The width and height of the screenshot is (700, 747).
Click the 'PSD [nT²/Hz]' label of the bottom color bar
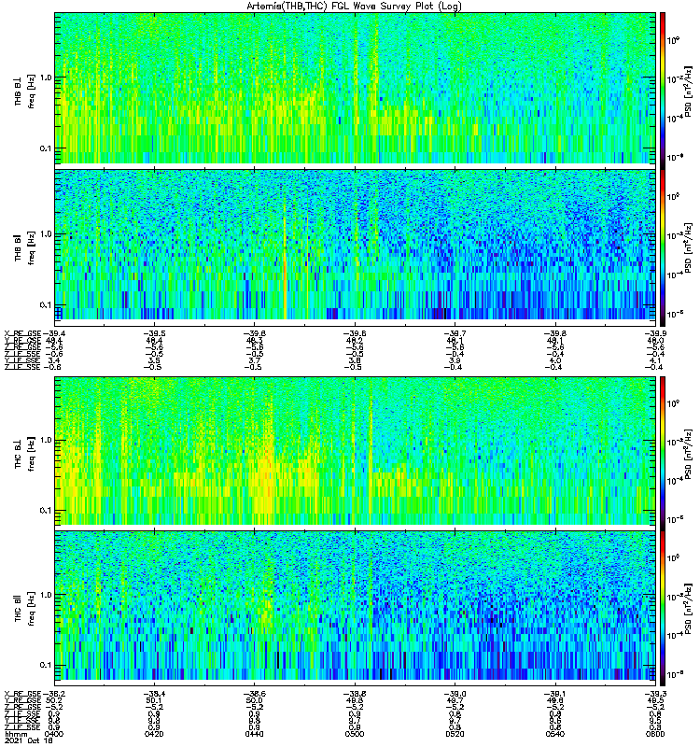[x=689, y=610]
